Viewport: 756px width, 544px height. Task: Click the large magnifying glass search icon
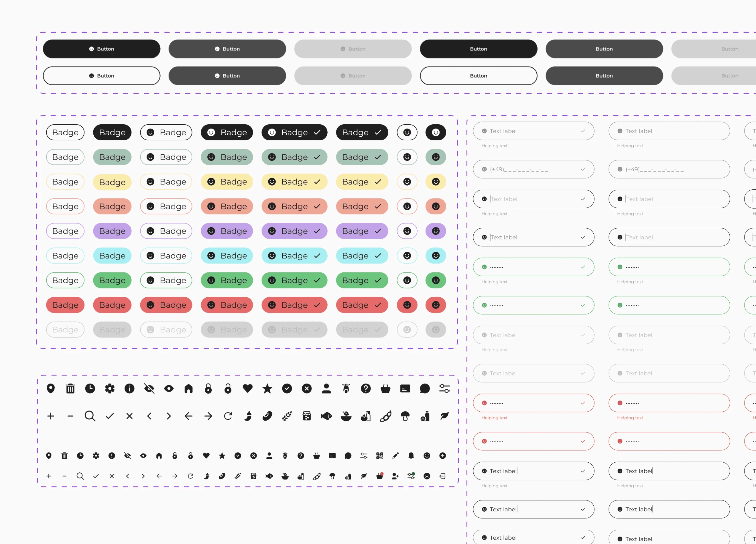coord(90,416)
